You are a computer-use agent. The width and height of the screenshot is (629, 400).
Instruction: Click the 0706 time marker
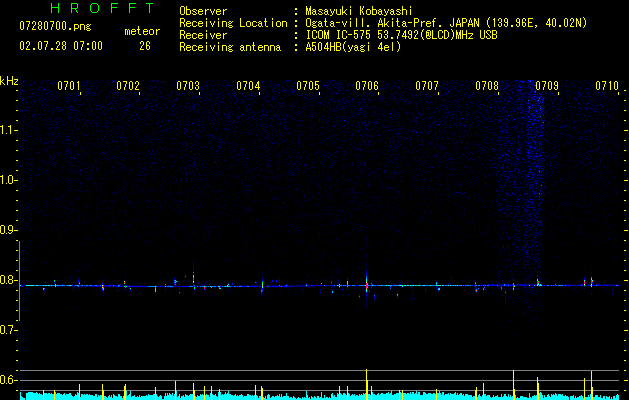pos(367,86)
